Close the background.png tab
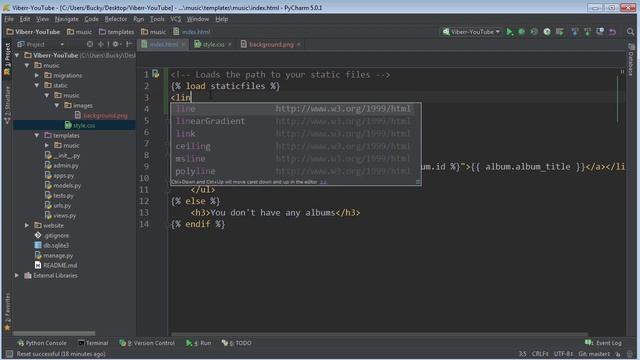 point(299,44)
